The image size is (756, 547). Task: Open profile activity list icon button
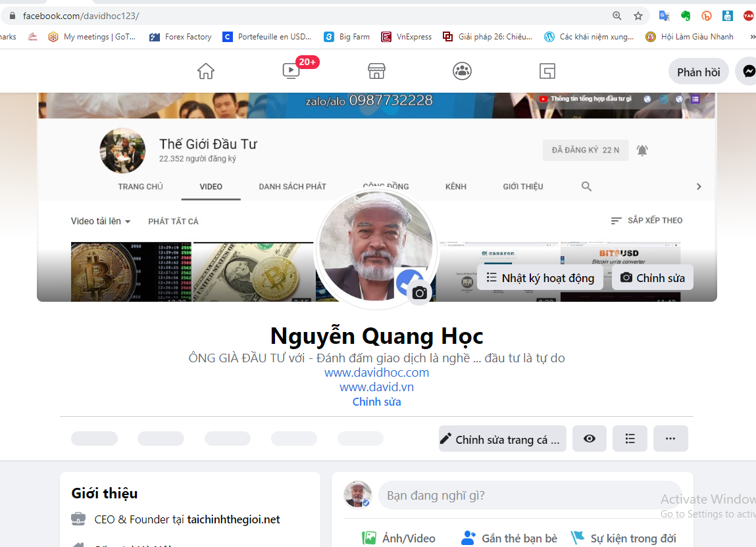(630, 439)
